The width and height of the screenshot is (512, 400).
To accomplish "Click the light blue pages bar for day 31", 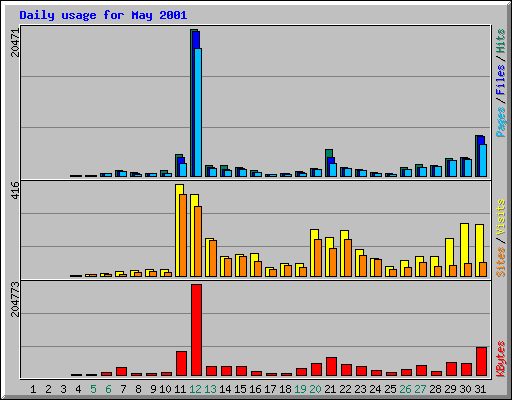I will point(483,160).
